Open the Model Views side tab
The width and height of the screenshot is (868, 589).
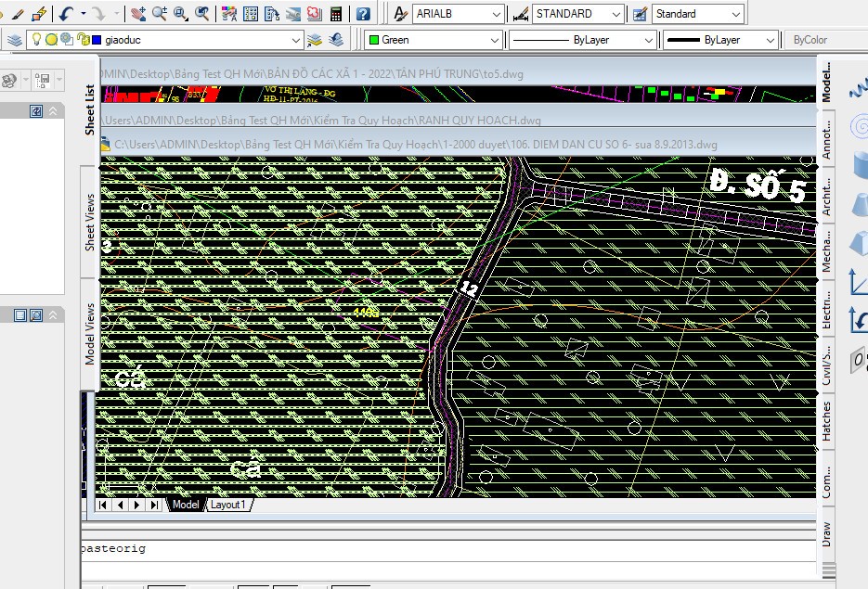90,334
